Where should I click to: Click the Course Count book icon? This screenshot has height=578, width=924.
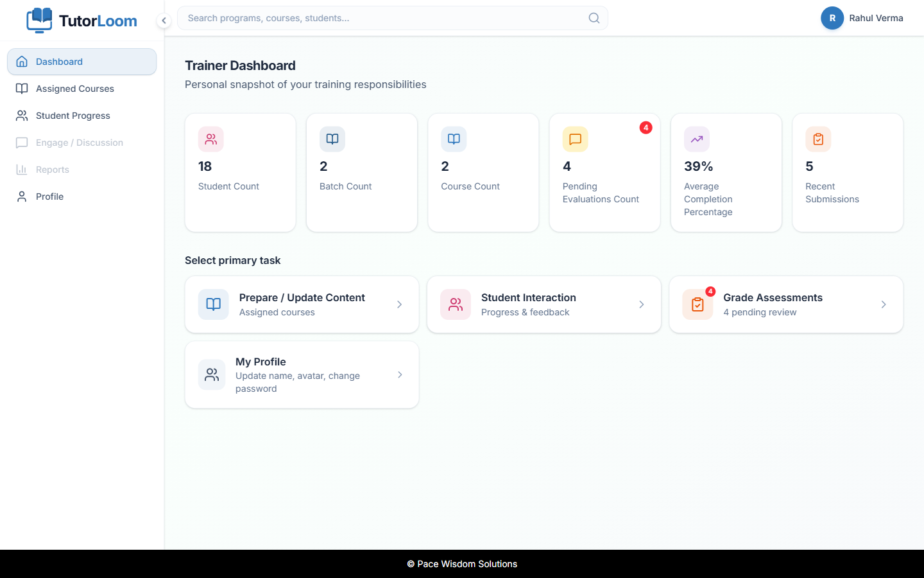click(454, 139)
